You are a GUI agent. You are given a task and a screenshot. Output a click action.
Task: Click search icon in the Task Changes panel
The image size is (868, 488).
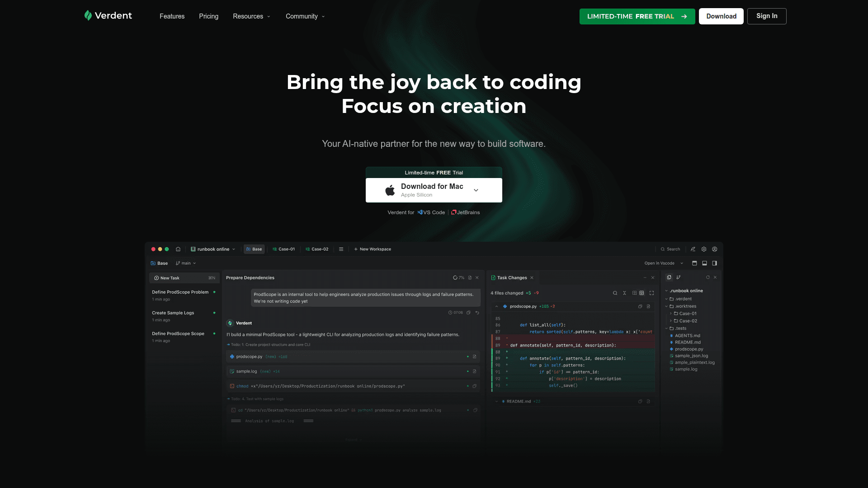[x=615, y=293]
